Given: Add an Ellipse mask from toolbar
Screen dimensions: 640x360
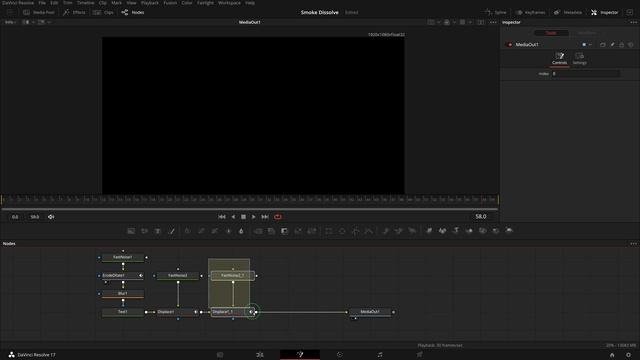Looking at the screenshot, I should pyautogui.click(x=342, y=231).
